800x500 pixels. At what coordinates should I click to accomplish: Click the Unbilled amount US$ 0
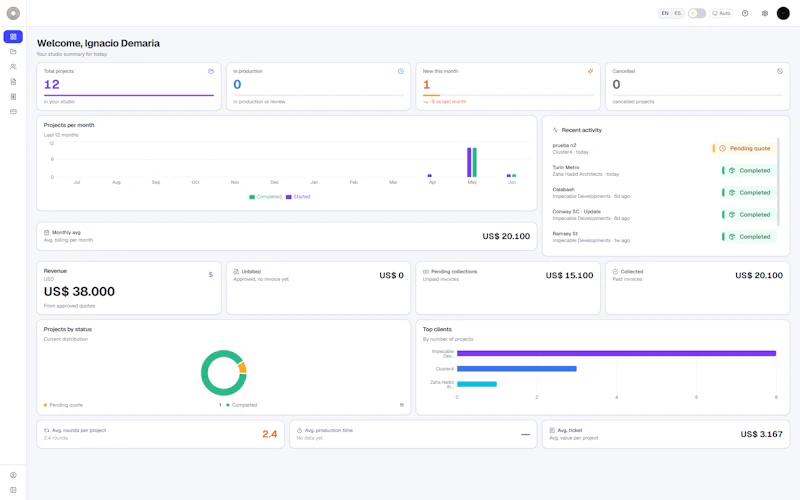coord(391,276)
